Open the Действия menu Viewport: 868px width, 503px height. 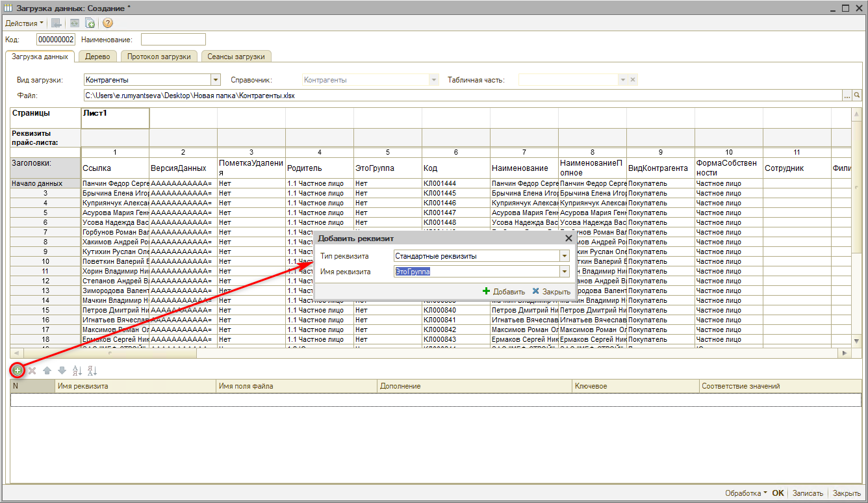pyautogui.click(x=24, y=23)
